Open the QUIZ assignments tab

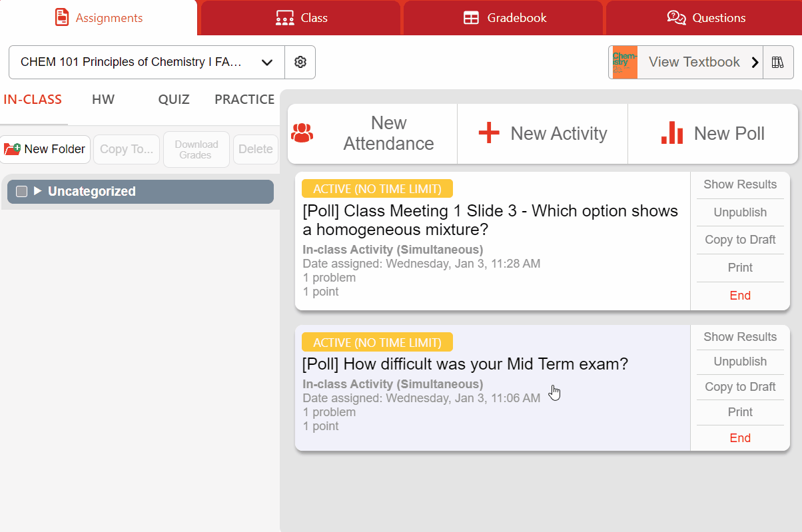[173, 99]
